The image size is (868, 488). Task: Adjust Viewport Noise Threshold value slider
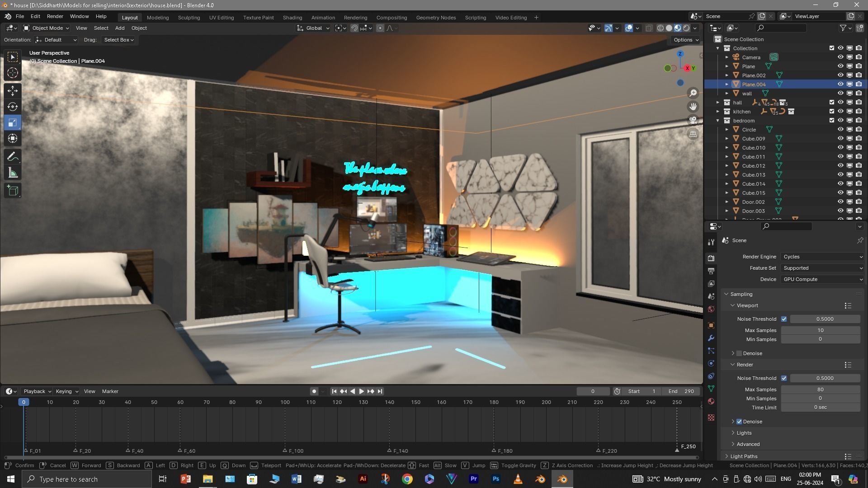pos(825,319)
